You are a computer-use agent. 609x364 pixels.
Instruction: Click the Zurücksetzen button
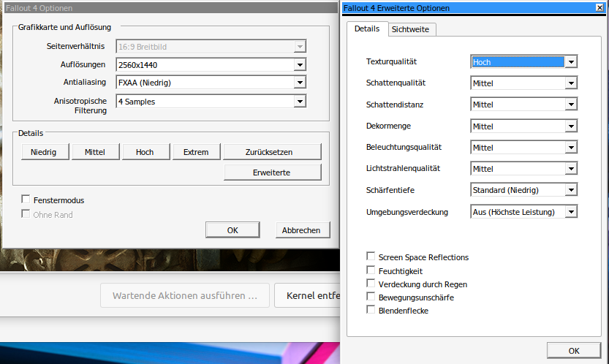coord(272,152)
